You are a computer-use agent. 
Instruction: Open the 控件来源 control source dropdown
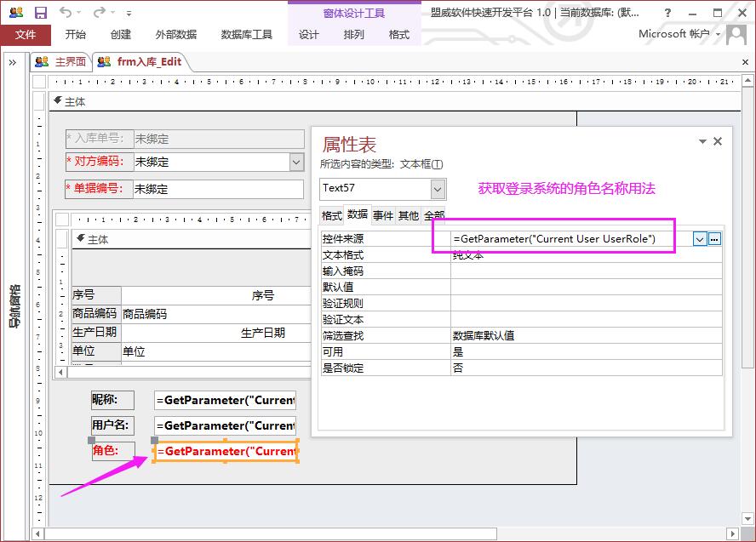pos(700,239)
